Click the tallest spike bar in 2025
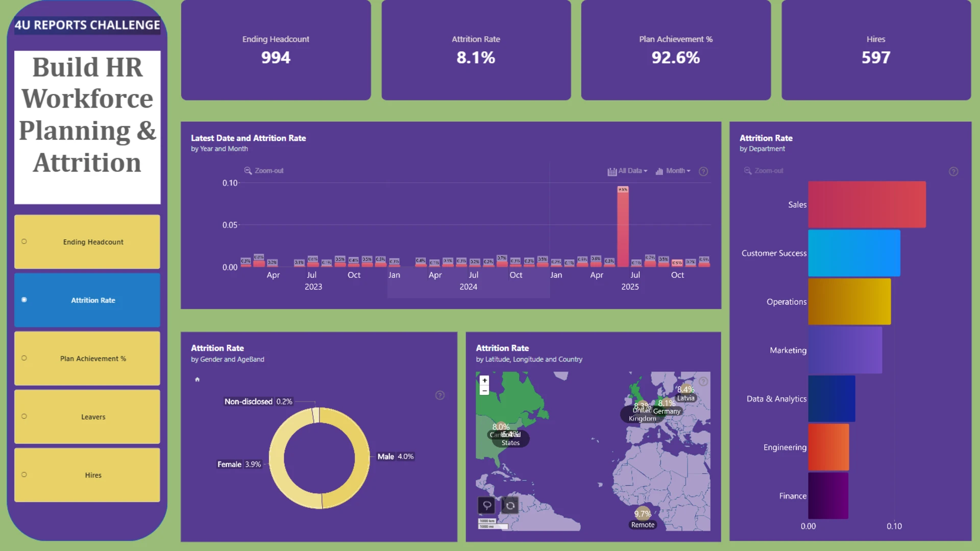 (x=623, y=227)
